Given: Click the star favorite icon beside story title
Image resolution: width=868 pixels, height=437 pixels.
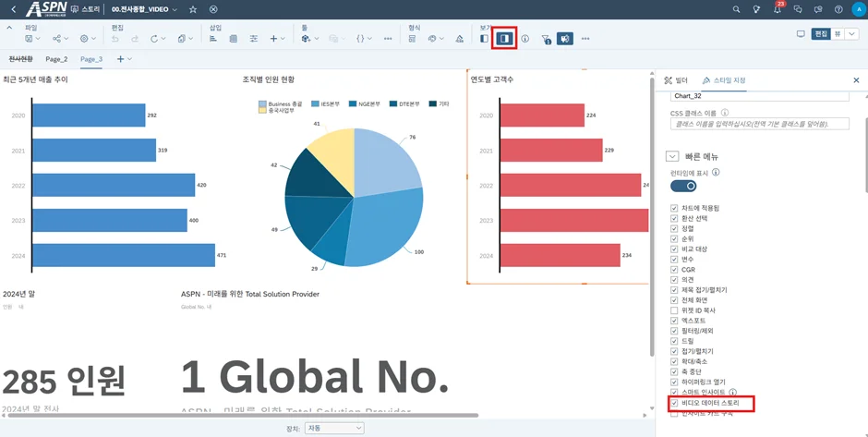Looking at the screenshot, I should tap(193, 9).
